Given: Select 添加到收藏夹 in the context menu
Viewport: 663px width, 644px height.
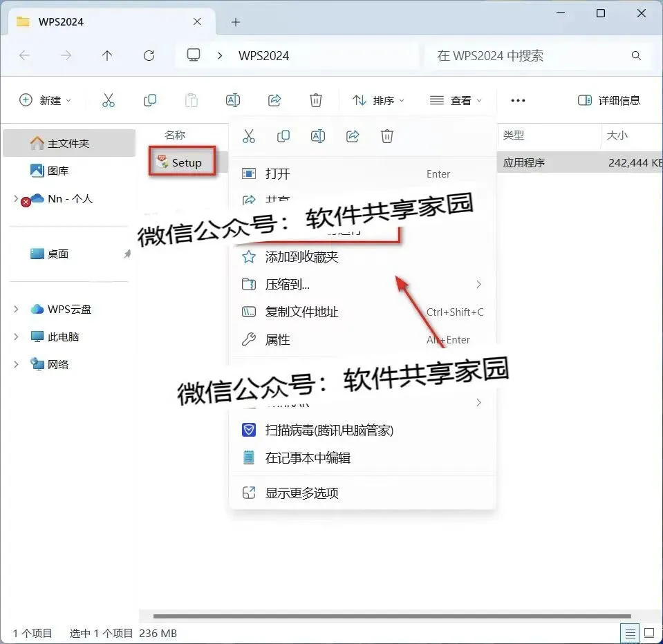Looking at the screenshot, I should pos(362,256).
